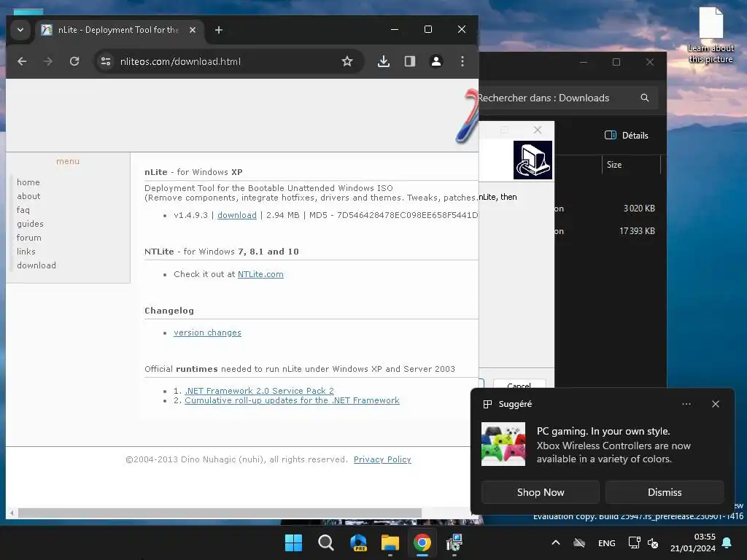Open Learn about this picture desktop icon
This screenshot has height=560, width=747.
click(x=711, y=34)
